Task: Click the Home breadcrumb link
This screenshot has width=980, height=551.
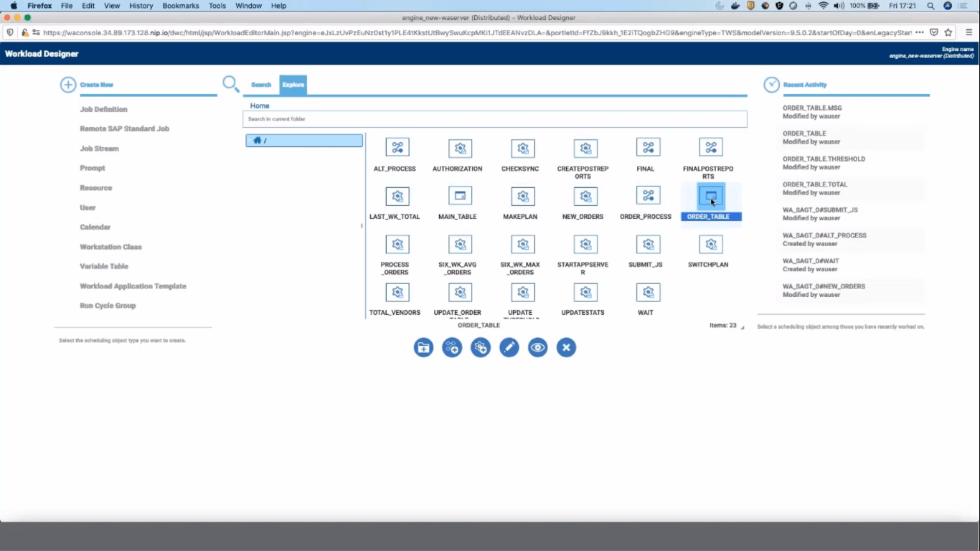Action: point(260,106)
